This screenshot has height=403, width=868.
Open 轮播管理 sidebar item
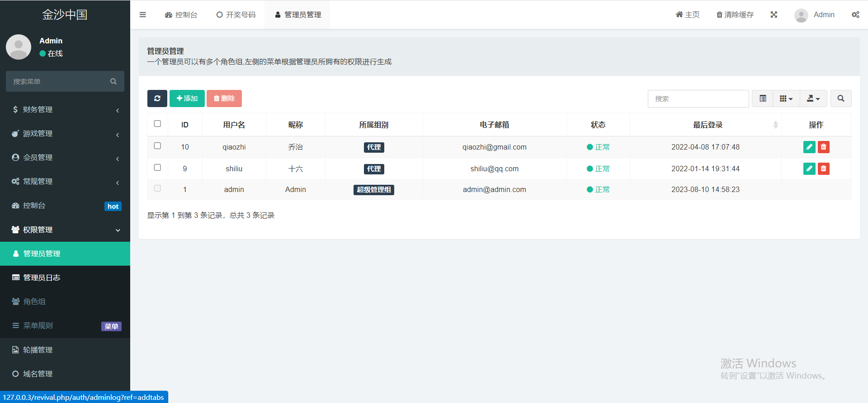coord(65,350)
